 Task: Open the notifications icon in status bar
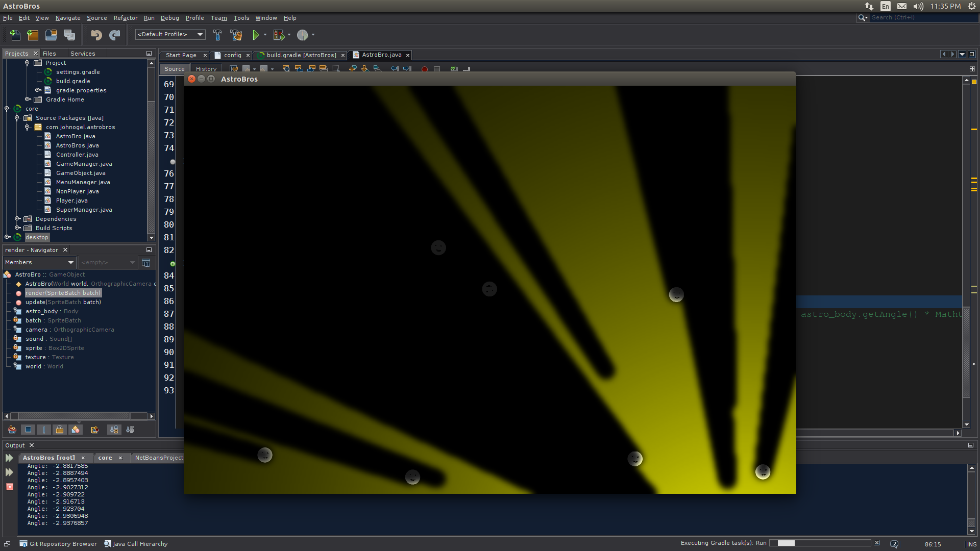(894, 544)
